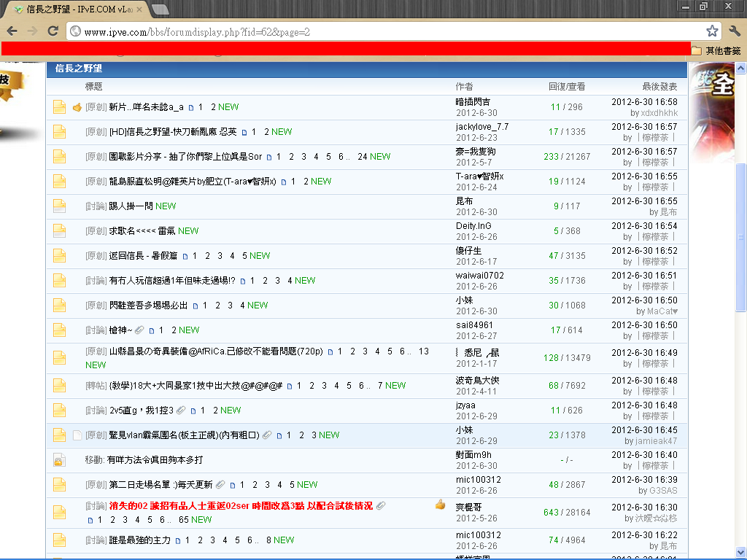Open a new tab next to current tab
Viewport: 747px width, 560px height.
[x=161, y=9]
